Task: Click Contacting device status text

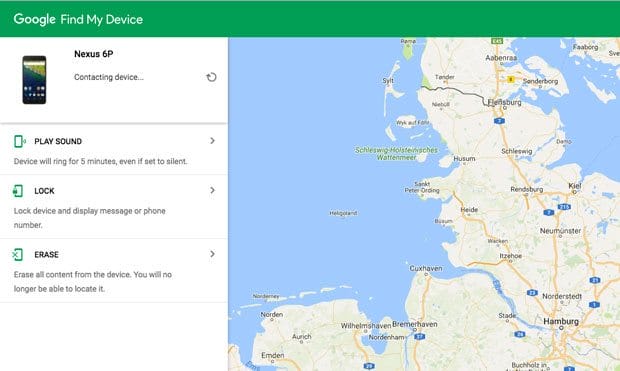Action: coord(109,77)
